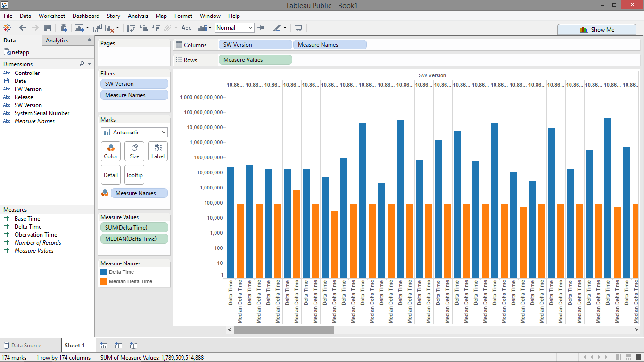Select the SW Version pill on Columns
The image size is (644, 362).
pyautogui.click(x=255, y=45)
